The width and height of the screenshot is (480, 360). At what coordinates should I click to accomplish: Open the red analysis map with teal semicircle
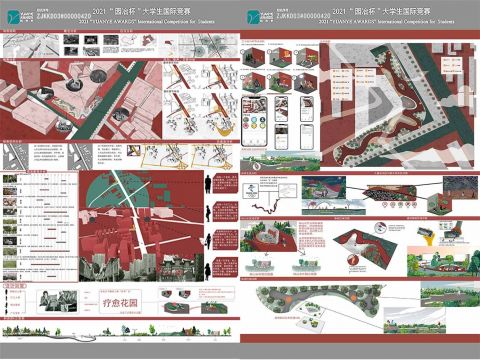click(141, 226)
